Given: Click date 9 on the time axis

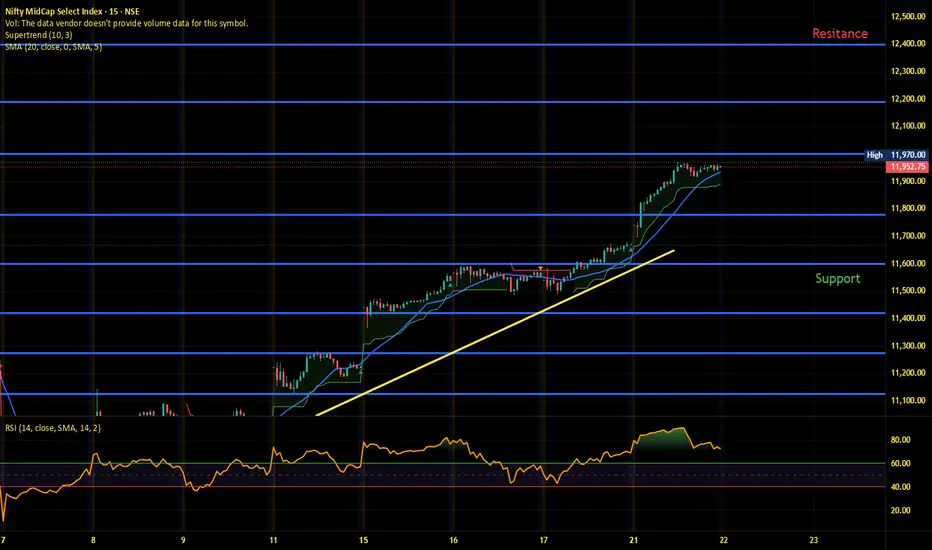Looking at the screenshot, I should pyautogui.click(x=183, y=540).
